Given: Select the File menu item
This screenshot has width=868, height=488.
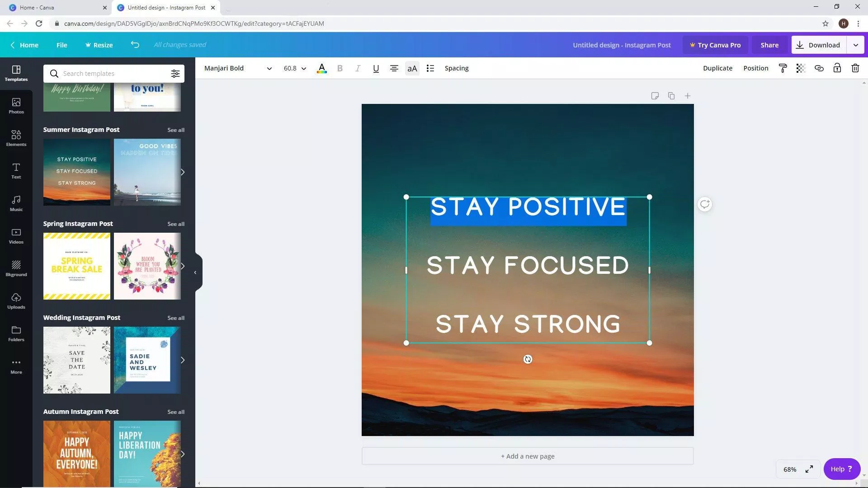Looking at the screenshot, I should (x=61, y=45).
